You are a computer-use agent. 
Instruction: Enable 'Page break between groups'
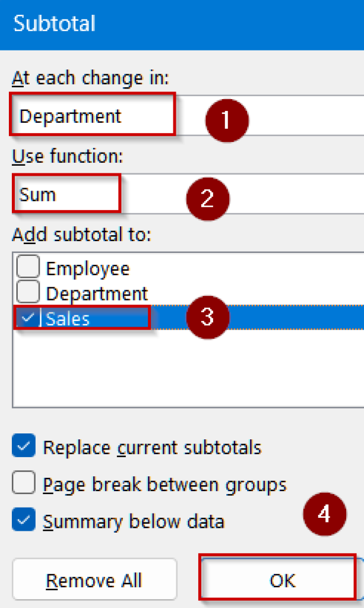coord(23,484)
